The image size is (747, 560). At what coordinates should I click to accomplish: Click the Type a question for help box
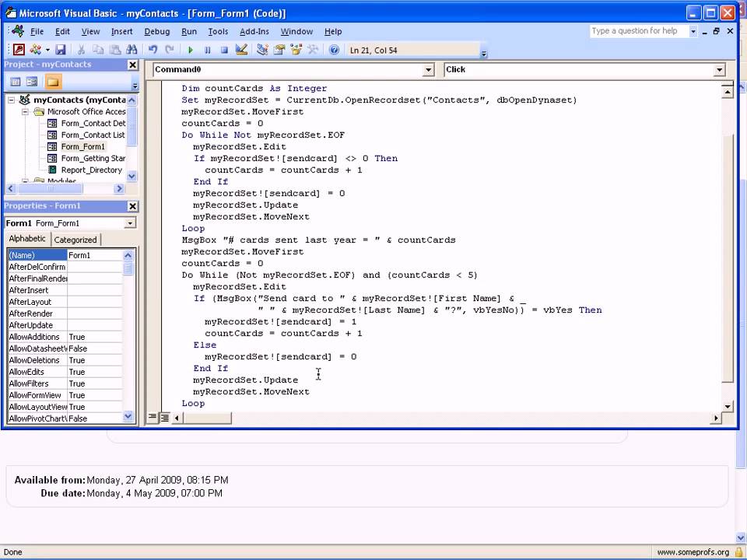638,31
